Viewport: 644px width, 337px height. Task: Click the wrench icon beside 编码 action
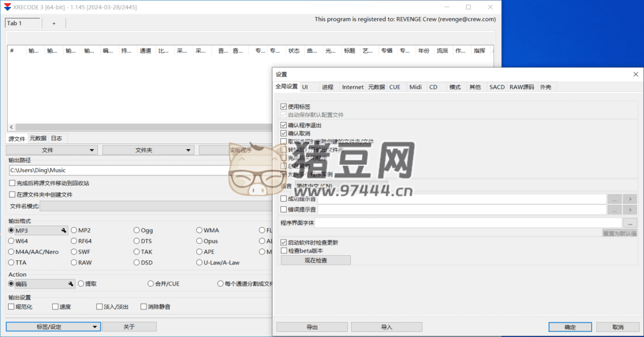tap(72, 284)
